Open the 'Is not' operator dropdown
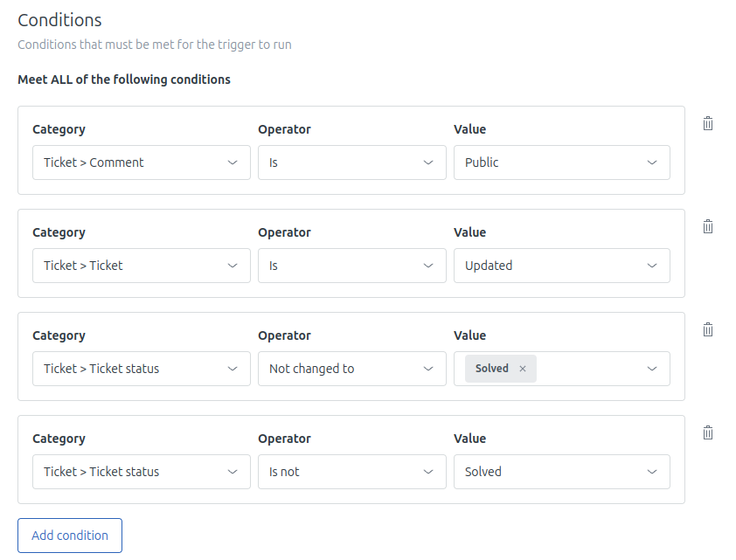 click(351, 472)
